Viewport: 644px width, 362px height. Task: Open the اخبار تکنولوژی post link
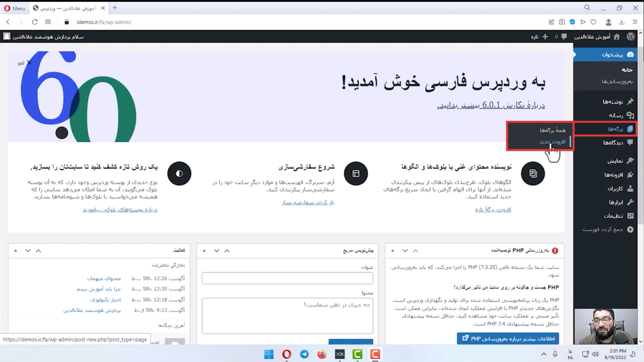[x=105, y=300]
